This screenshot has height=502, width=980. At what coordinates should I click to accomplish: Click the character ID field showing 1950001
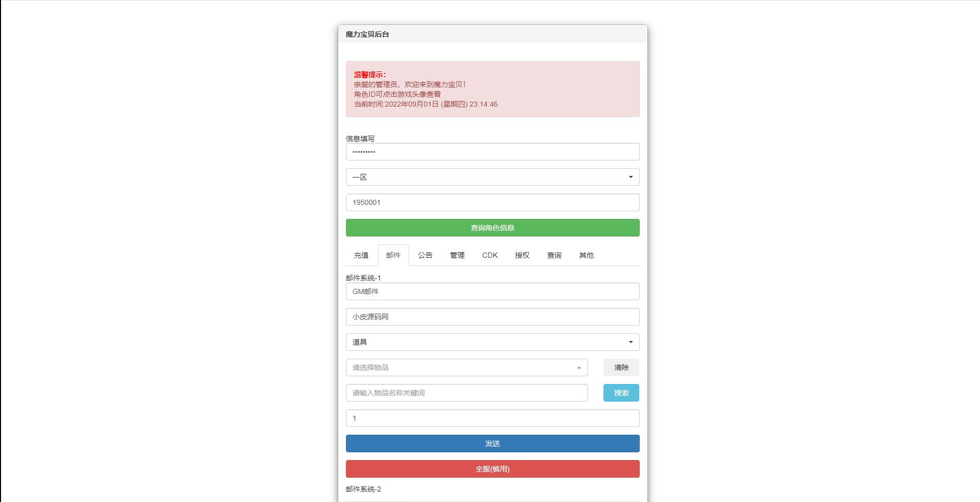tap(492, 202)
